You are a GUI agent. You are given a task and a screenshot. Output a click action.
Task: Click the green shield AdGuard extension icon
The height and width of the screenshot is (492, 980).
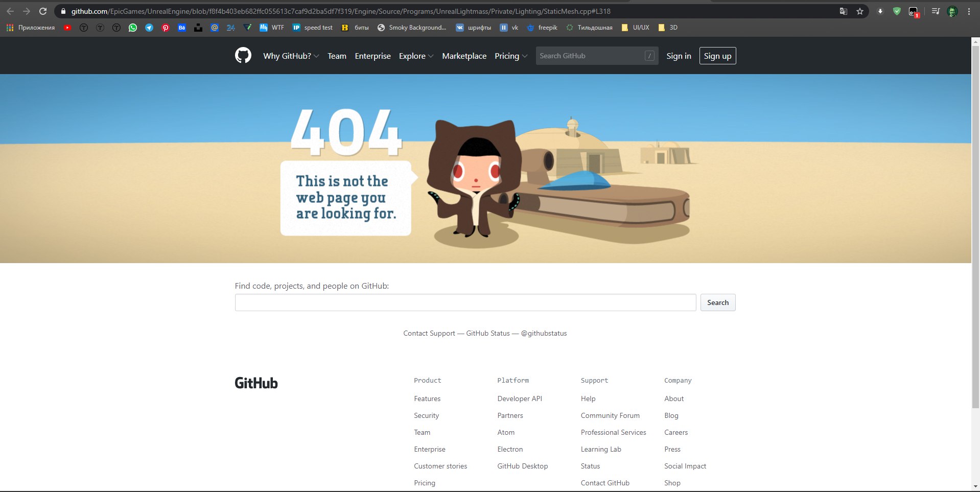[897, 11]
